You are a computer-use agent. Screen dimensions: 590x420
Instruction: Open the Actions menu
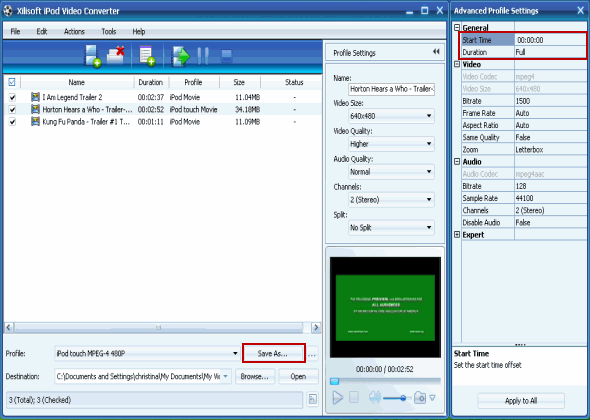(x=74, y=31)
